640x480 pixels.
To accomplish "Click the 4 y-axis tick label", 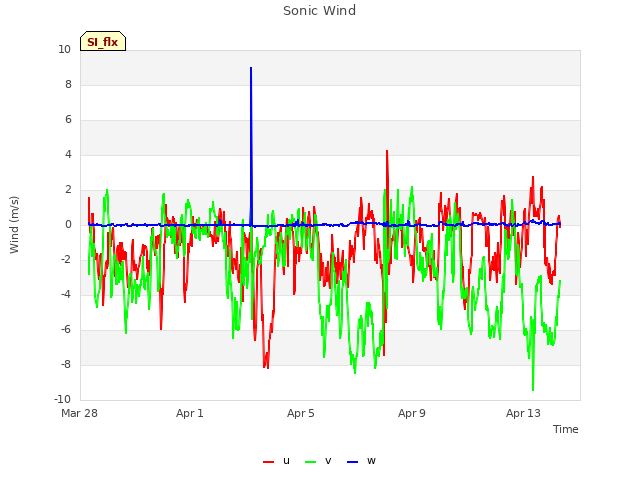I will pyautogui.click(x=68, y=154).
